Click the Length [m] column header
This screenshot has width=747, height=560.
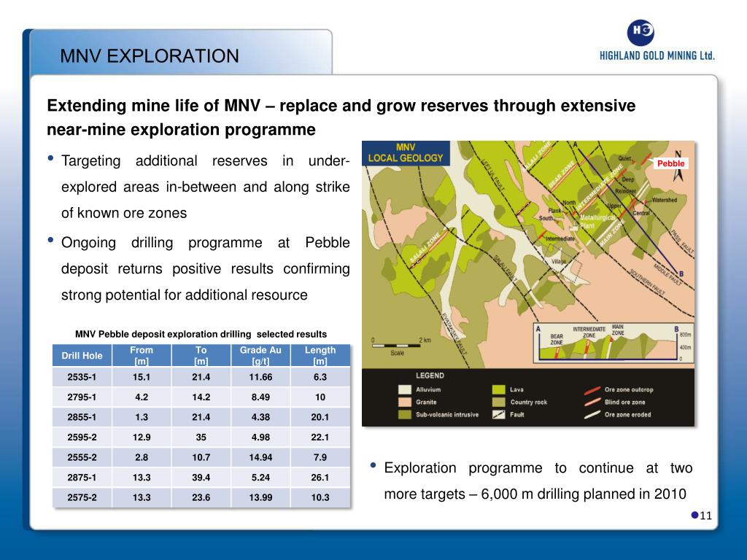tap(320, 356)
